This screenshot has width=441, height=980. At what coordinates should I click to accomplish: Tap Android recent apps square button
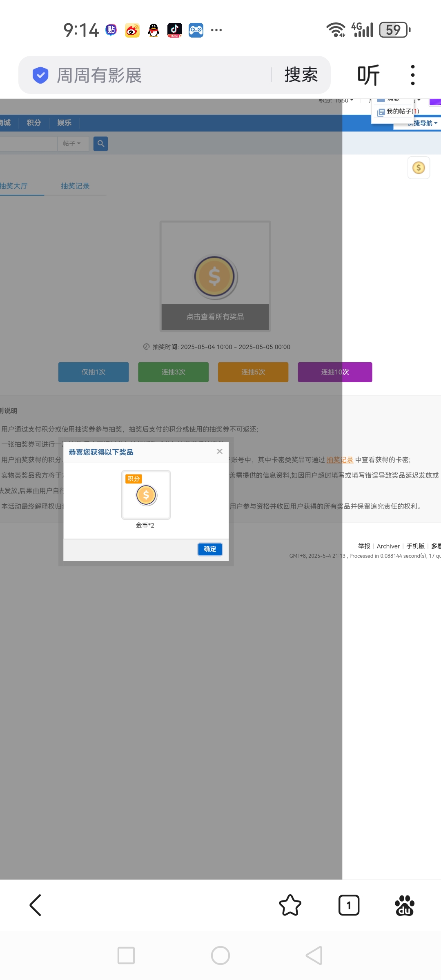[126, 955]
